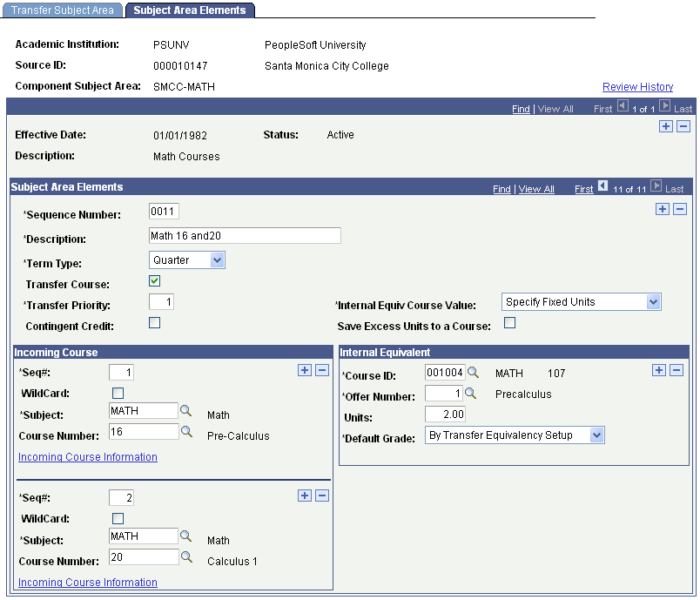Click lookup icon for Course Number 16

click(x=186, y=432)
